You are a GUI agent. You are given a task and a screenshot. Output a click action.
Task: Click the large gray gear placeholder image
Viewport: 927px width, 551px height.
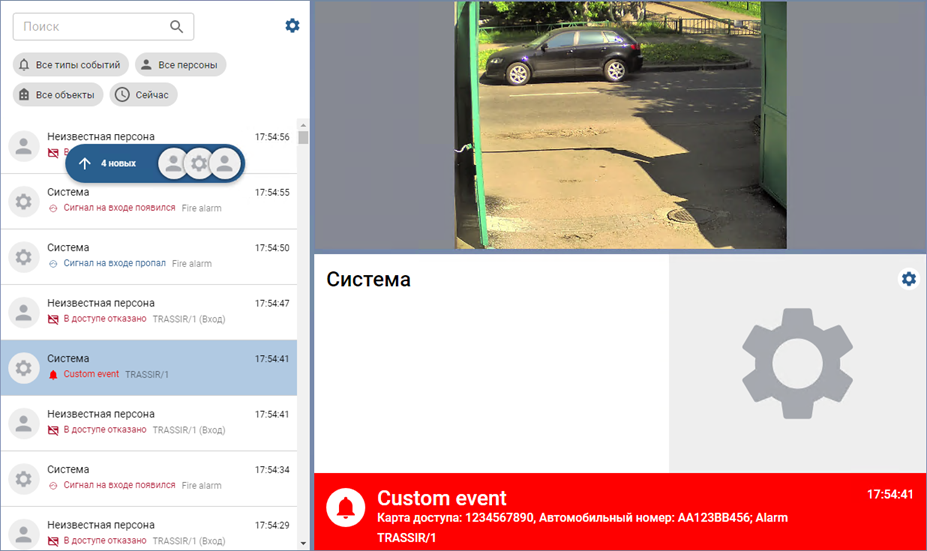click(x=797, y=363)
